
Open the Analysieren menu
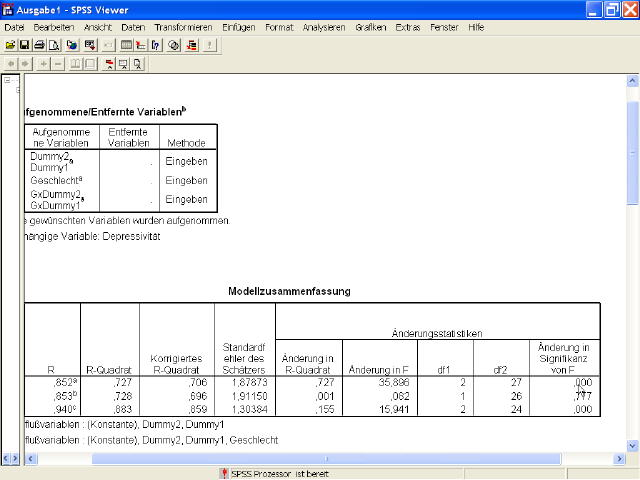click(323, 27)
